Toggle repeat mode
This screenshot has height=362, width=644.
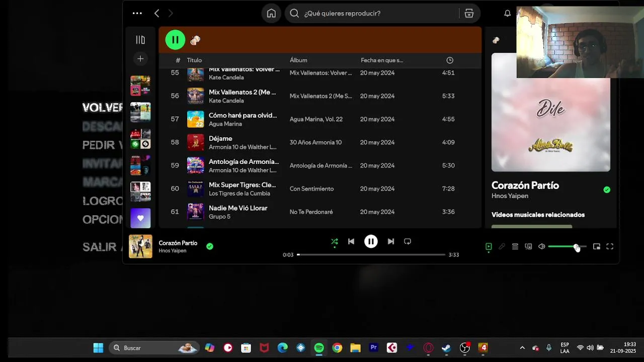(408, 242)
